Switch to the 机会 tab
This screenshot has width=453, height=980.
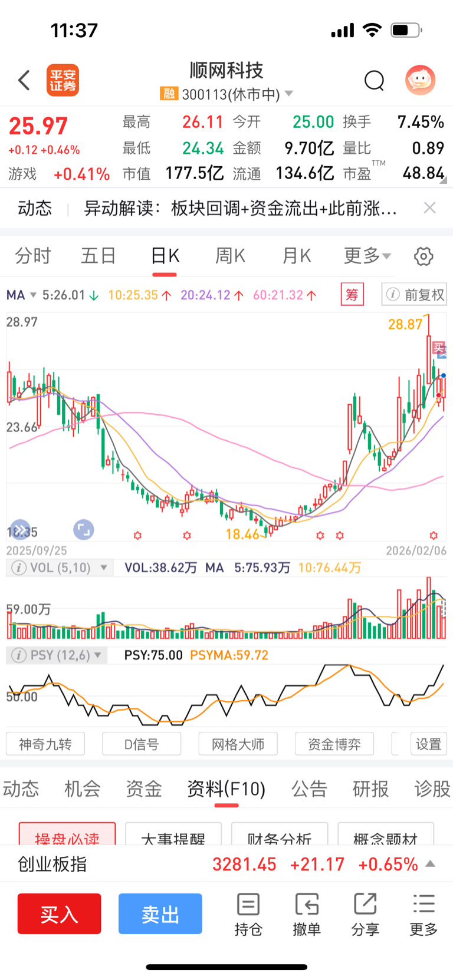coord(82,788)
